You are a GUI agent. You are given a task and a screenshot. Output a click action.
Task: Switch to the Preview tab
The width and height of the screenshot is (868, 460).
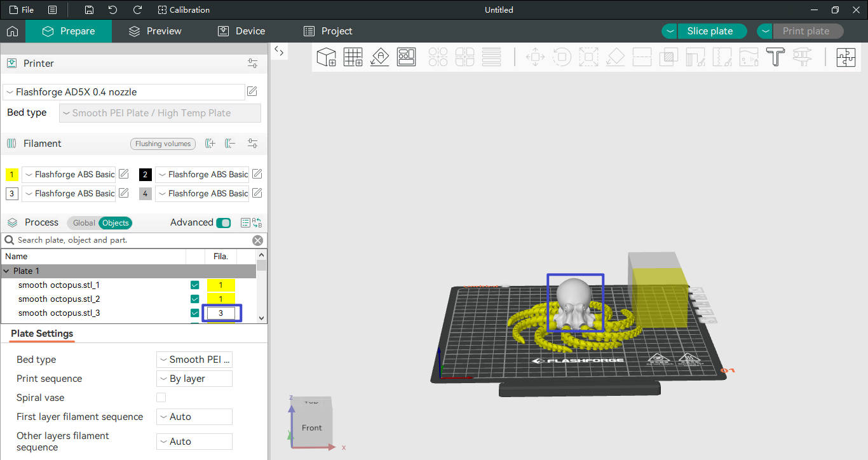point(155,31)
